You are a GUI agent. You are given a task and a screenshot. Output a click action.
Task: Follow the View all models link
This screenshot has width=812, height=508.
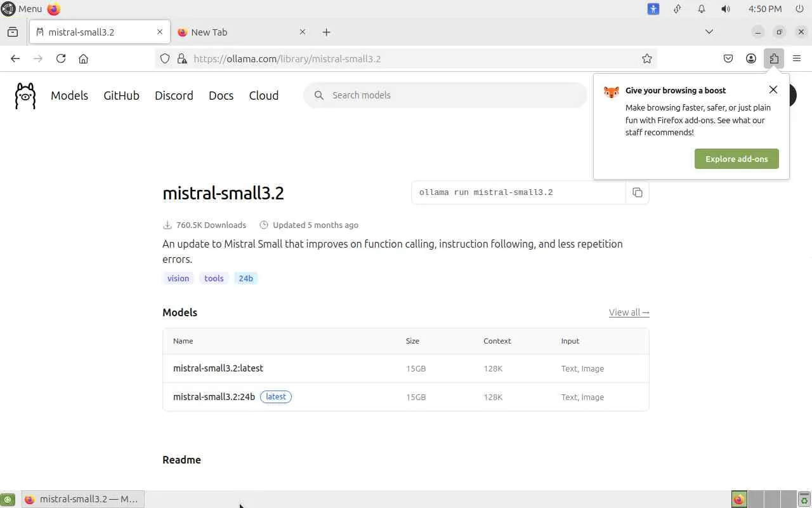tap(629, 312)
